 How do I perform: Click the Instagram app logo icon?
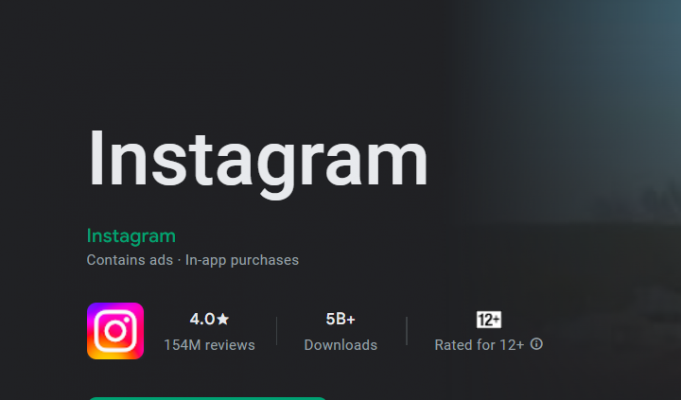(x=115, y=331)
